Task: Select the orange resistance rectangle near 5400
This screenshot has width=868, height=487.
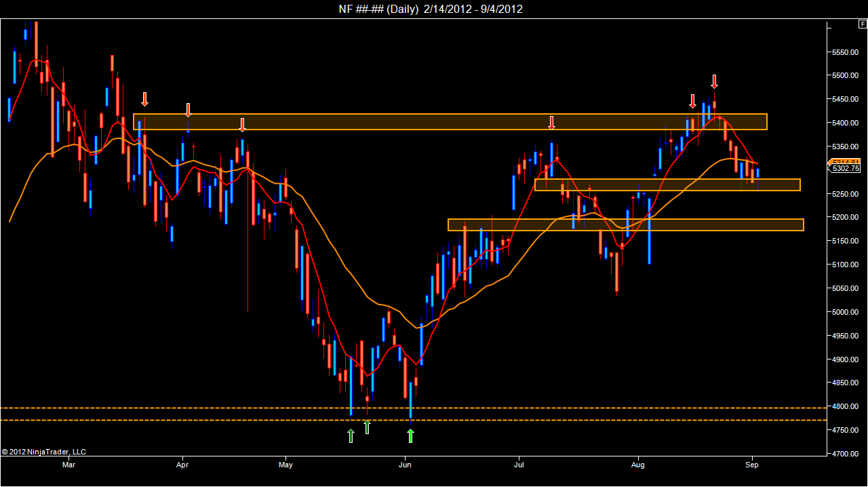Action: pos(450,121)
